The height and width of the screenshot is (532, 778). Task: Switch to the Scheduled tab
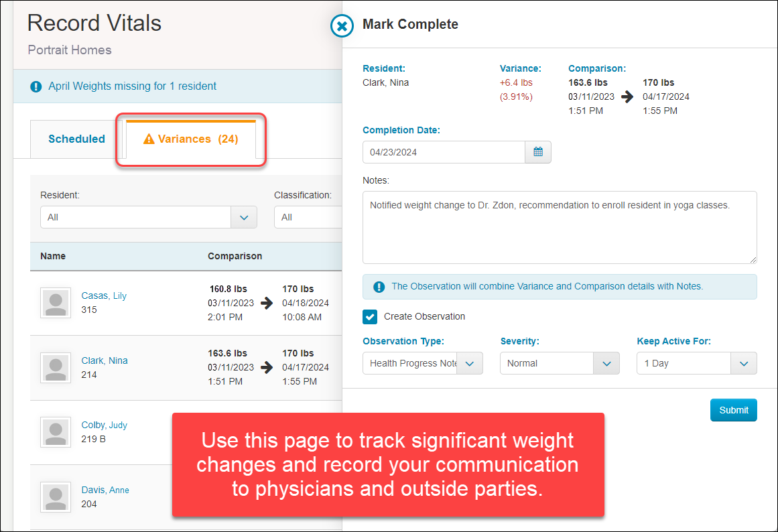coord(76,139)
